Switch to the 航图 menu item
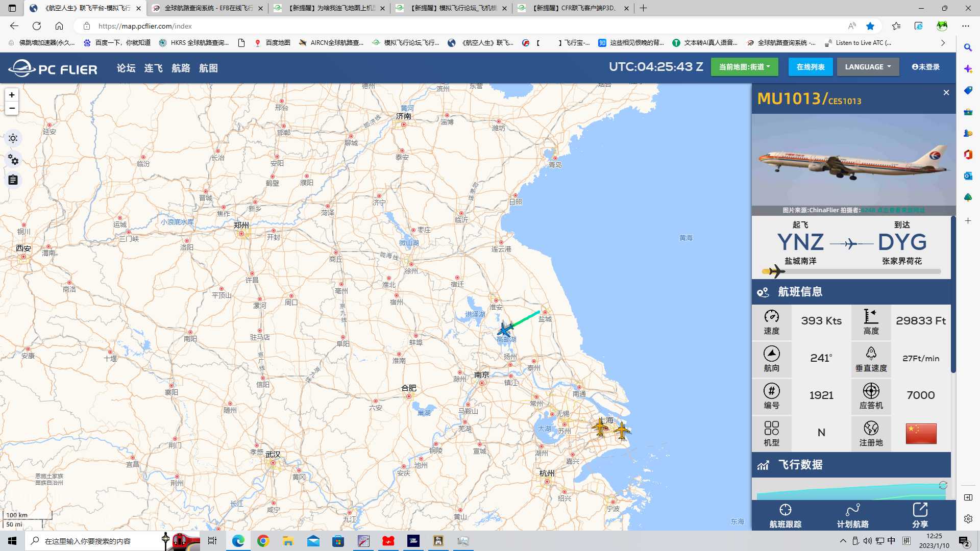The image size is (980, 551). coord(209,68)
